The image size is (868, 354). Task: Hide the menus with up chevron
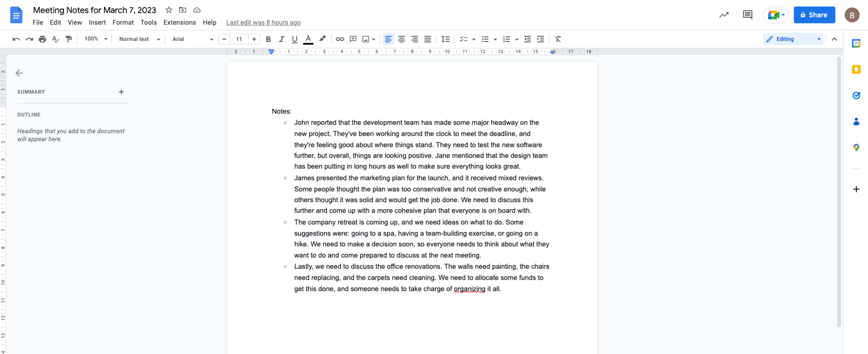click(x=834, y=39)
